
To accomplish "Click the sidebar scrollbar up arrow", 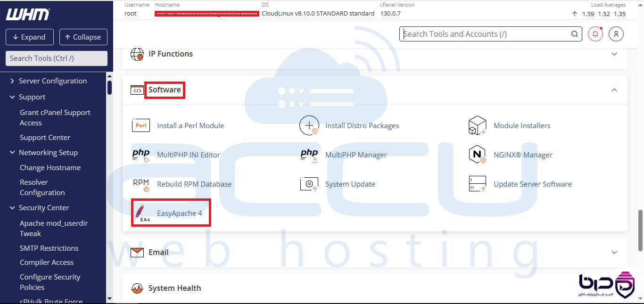I will 109,76.
